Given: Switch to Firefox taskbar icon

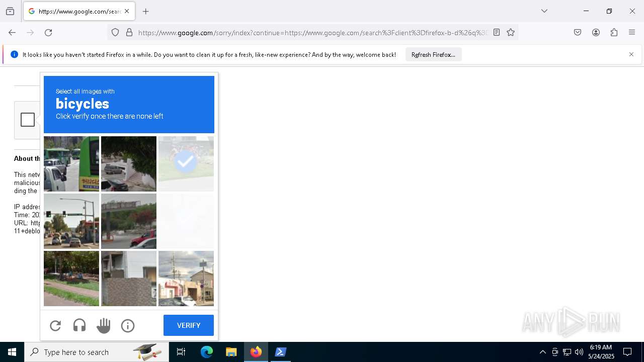Looking at the screenshot, I should click(x=256, y=352).
